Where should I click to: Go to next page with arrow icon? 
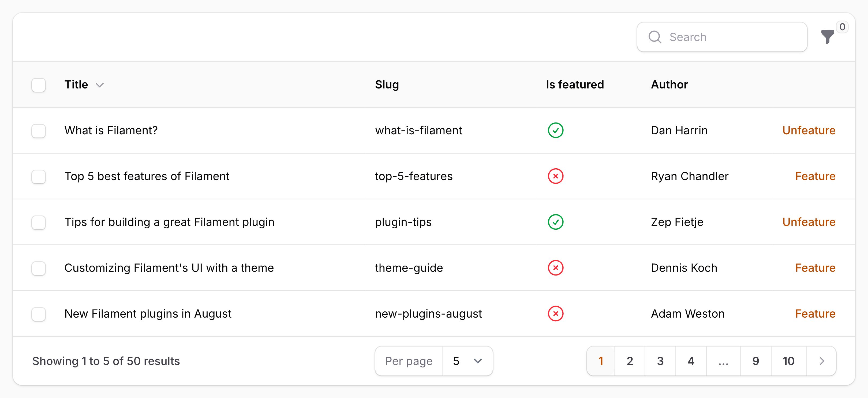pos(821,361)
